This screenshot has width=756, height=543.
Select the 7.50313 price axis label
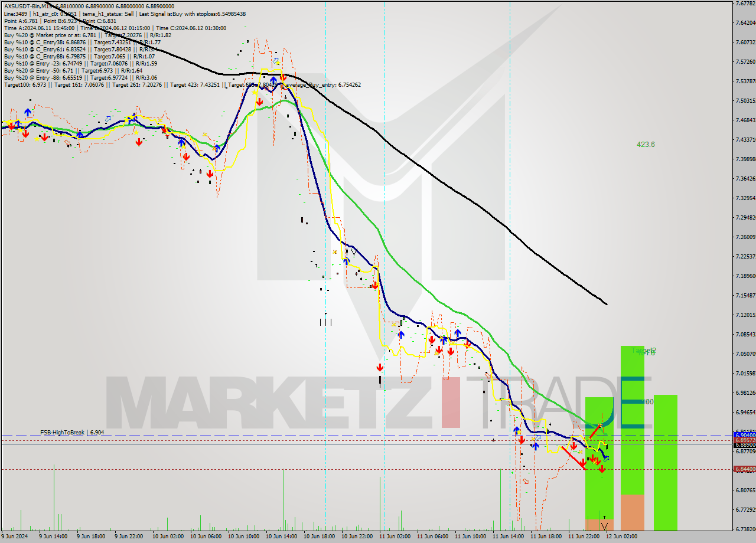click(745, 101)
